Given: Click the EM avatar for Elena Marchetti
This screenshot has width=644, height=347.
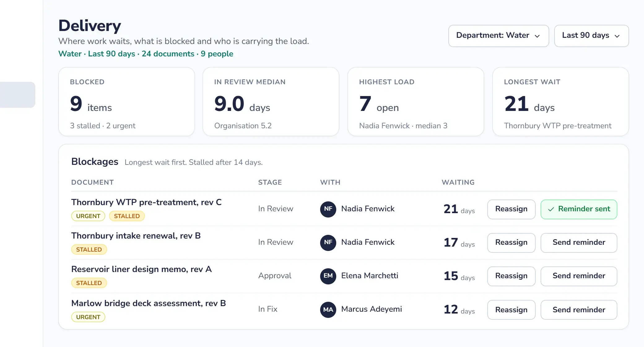Looking at the screenshot, I should tap(328, 276).
